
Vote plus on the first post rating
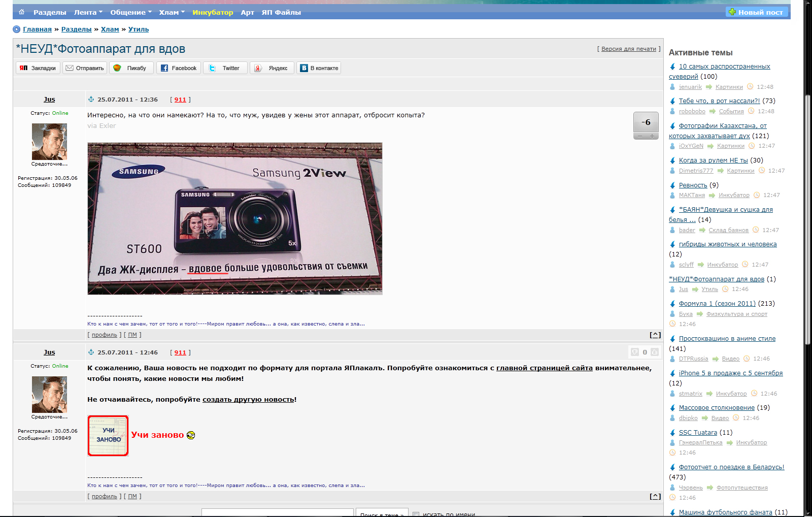point(652,136)
